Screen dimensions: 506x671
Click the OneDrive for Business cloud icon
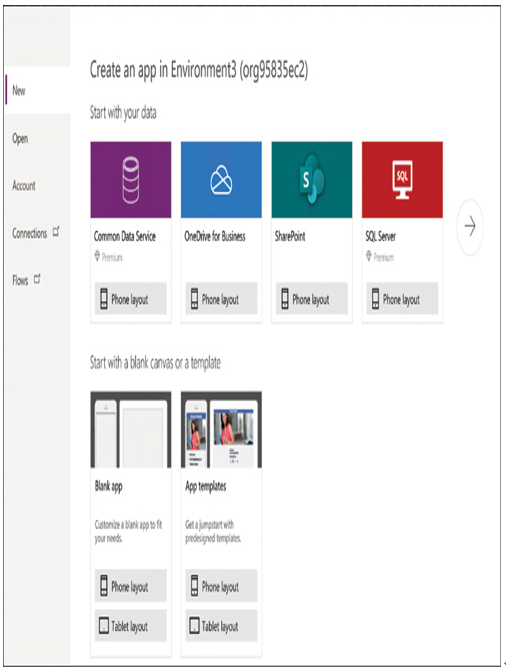tap(221, 180)
